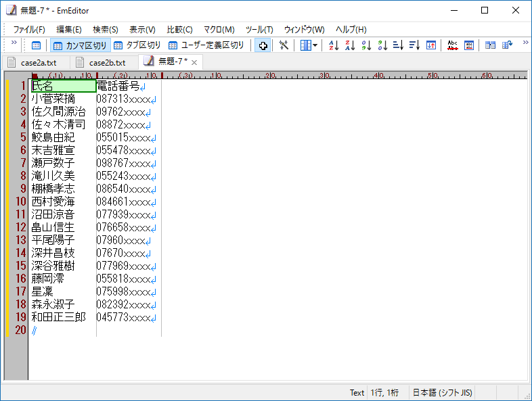Screen dimensions: 532x401
Task: Open the 比較(C) menu
Action: point(179,30)
